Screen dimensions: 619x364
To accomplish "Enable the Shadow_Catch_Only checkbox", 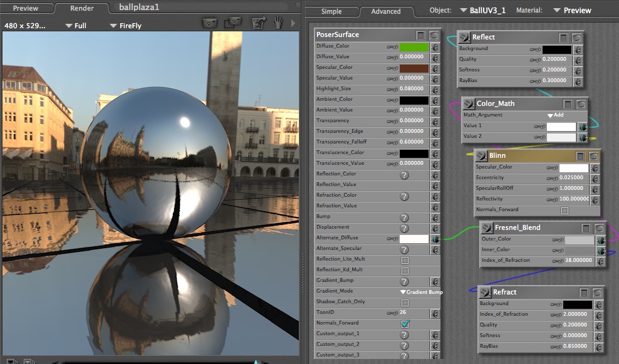I will [405, 302].
